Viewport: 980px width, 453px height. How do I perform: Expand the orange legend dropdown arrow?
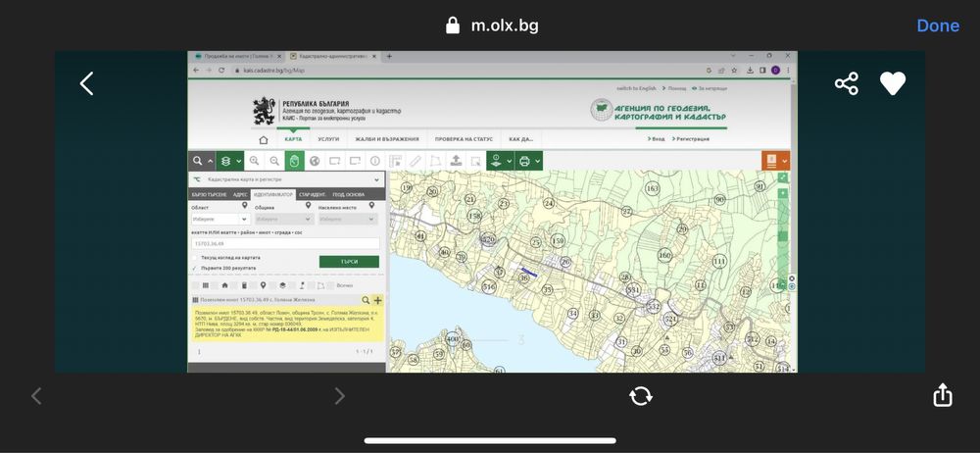pos(784,162)
